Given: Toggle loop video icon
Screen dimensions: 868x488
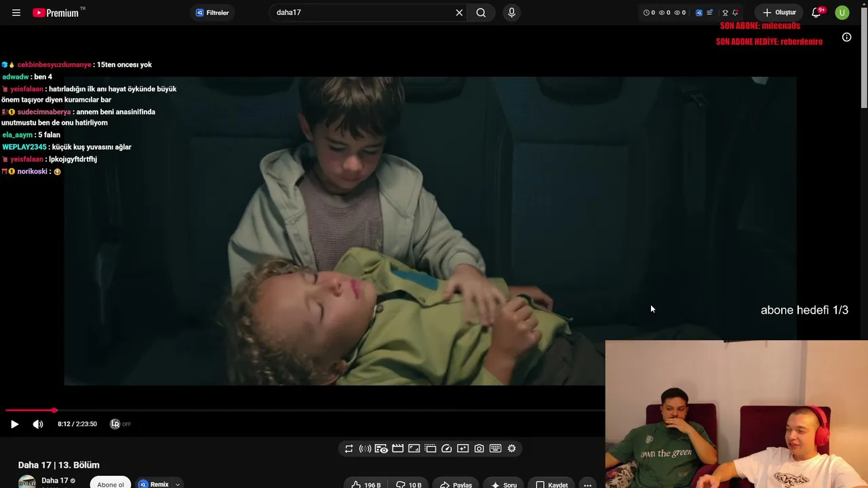Looking at the screenshot, I should [x=349, y=449].
